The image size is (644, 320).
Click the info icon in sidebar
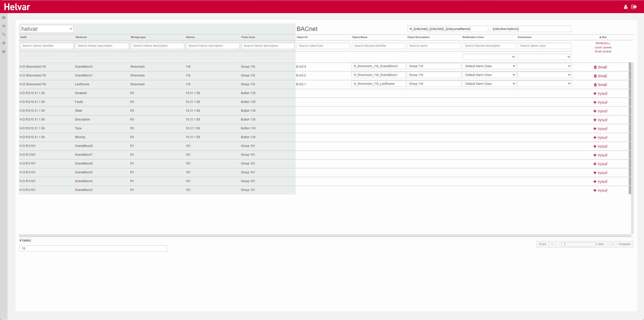pos(4,52)
